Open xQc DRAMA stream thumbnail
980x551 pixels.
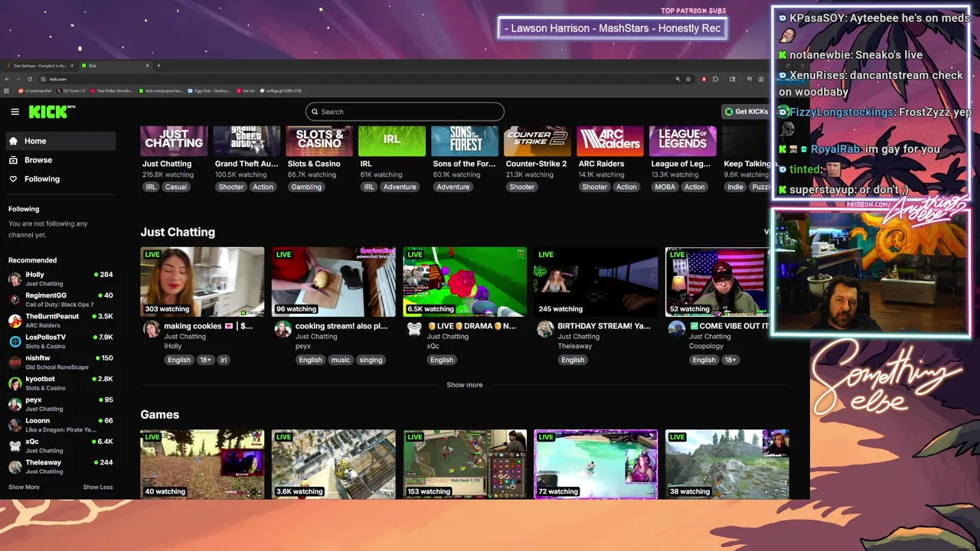pyautogui.click(x=465, y=282)
